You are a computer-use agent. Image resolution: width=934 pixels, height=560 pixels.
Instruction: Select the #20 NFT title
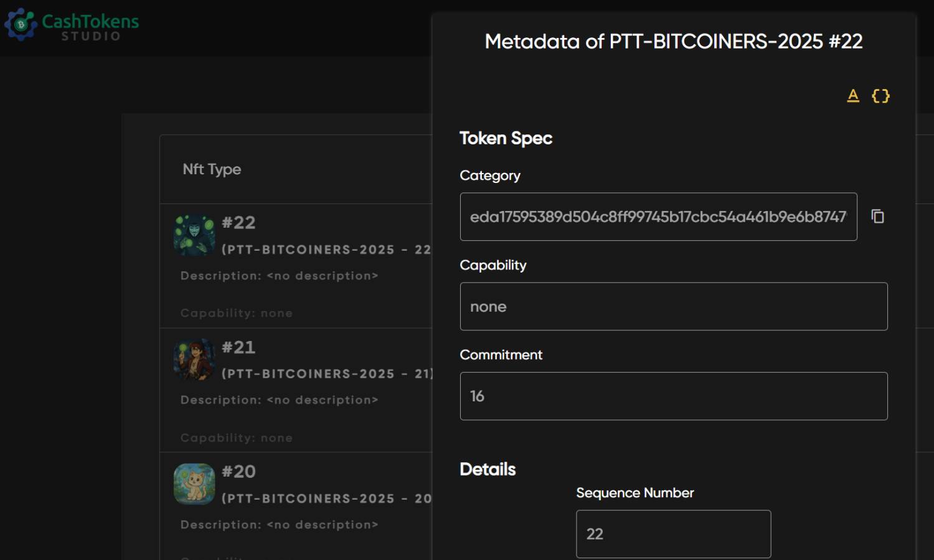coord(238,472)
